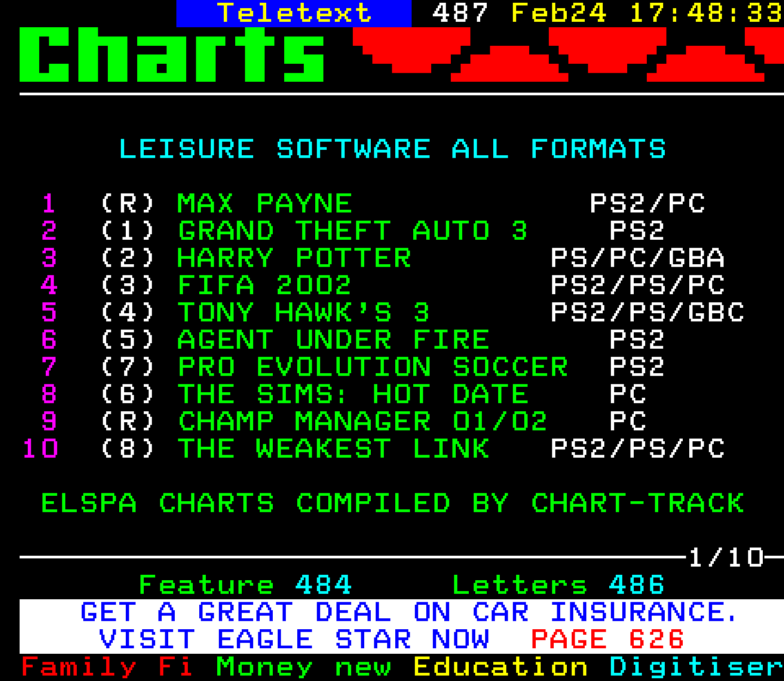Select THE SIMS: HOT DATE entry
This screenshot has width=784, height=681.
click(x=353, y=394)
